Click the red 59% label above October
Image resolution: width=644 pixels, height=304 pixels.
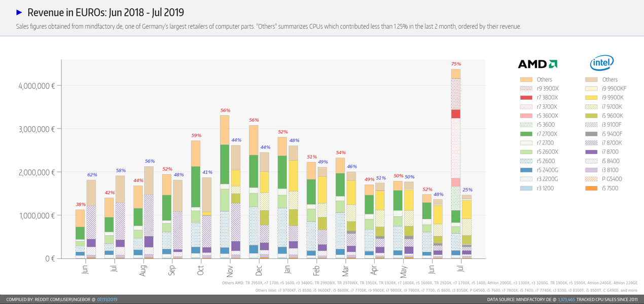click(x=196, y=135)
